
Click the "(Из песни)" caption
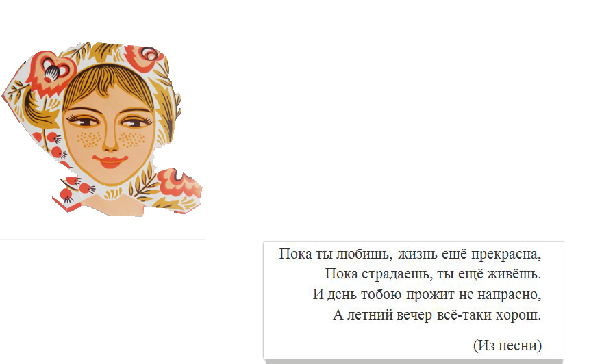coord(507,345)
